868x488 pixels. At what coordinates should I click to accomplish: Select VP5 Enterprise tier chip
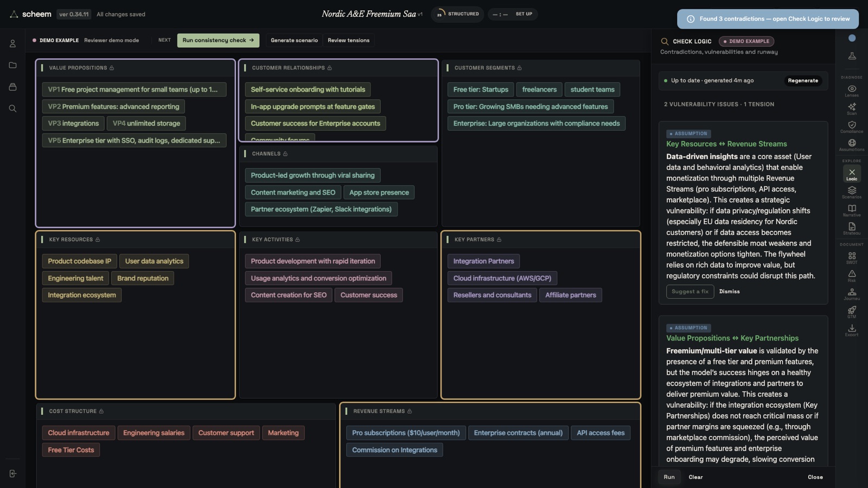(134, 140)
